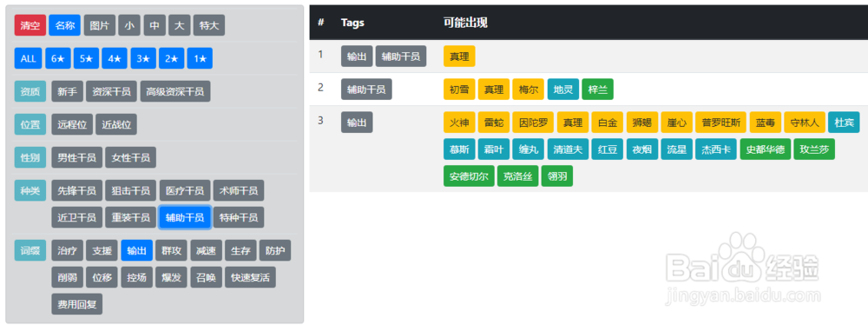Select the 狙击干员 class tag
This screenshot has height=325, width=868.
(131, 190)
